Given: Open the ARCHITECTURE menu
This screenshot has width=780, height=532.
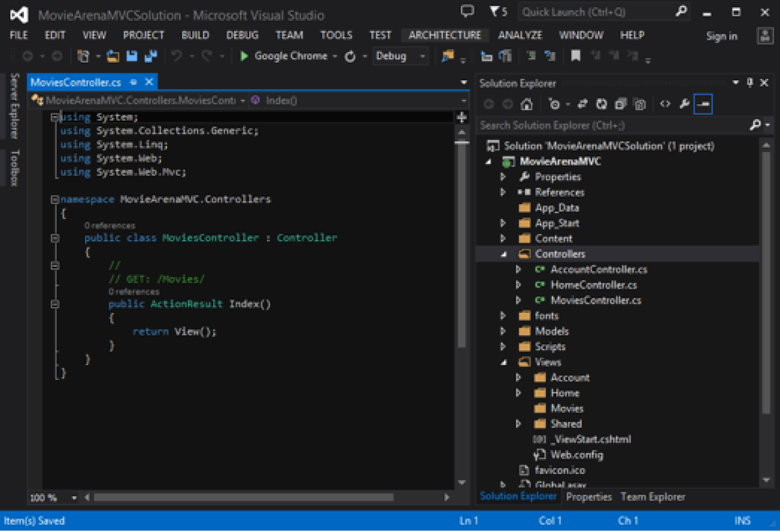Looking at the screenshot, I should (445, 35).
